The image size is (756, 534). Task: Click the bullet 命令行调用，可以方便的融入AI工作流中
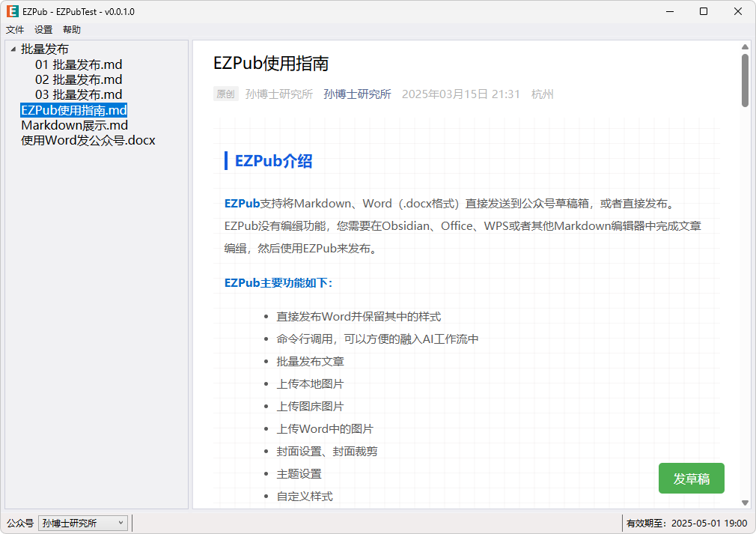[x=377, y=339]
